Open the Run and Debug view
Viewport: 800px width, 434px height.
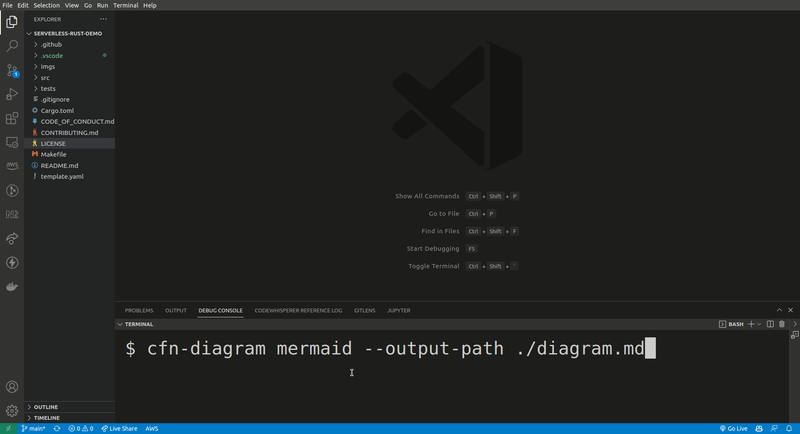tap(12, 94)
